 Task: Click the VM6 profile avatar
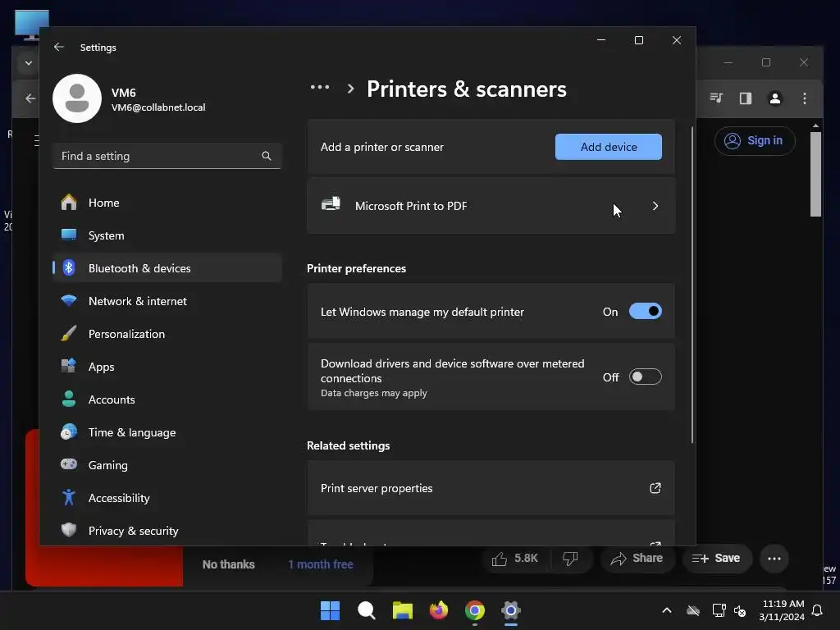coord(77,98)
